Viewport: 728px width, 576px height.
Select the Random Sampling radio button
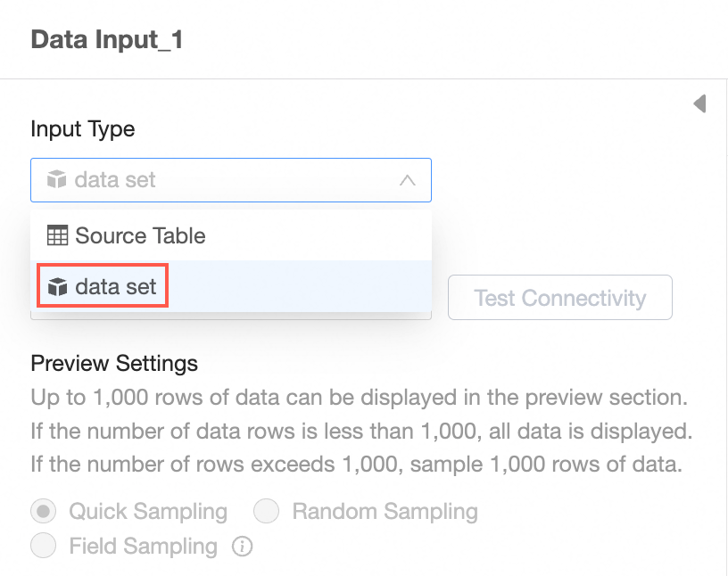coord(267,512)
